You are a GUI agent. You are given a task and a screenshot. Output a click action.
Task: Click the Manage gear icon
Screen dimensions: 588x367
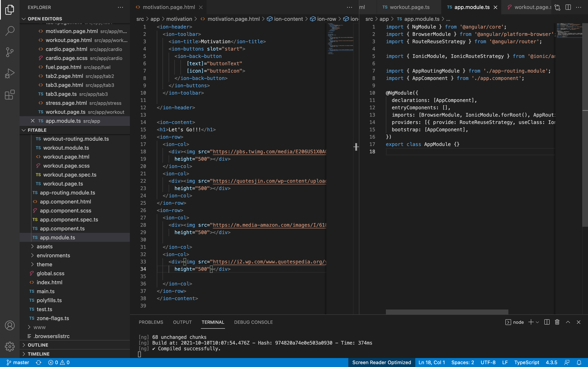pos(10,346)
